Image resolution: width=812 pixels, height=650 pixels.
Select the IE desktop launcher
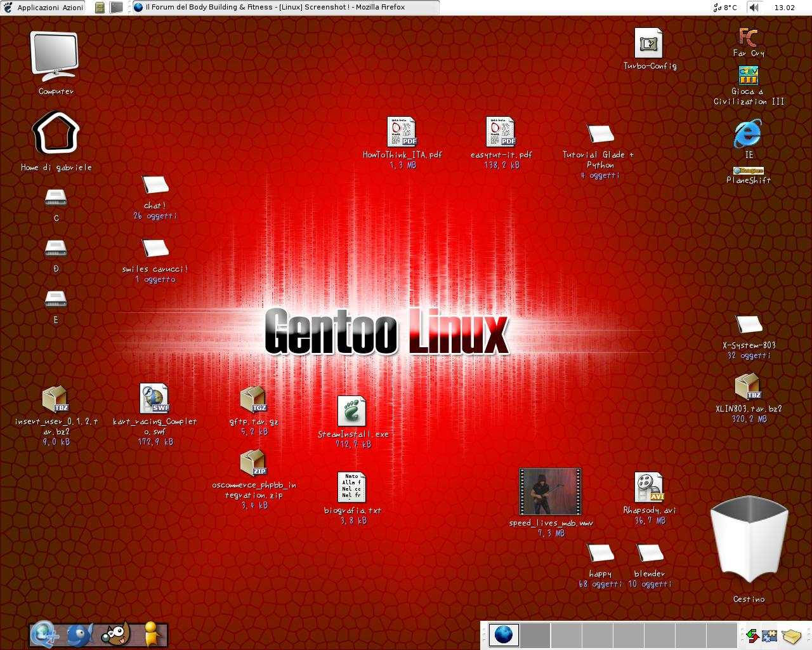749,133
